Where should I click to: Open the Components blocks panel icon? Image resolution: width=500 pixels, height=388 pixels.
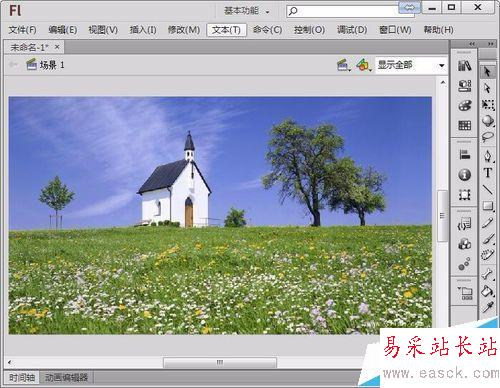pyautogui.click(x=465, y=244)
